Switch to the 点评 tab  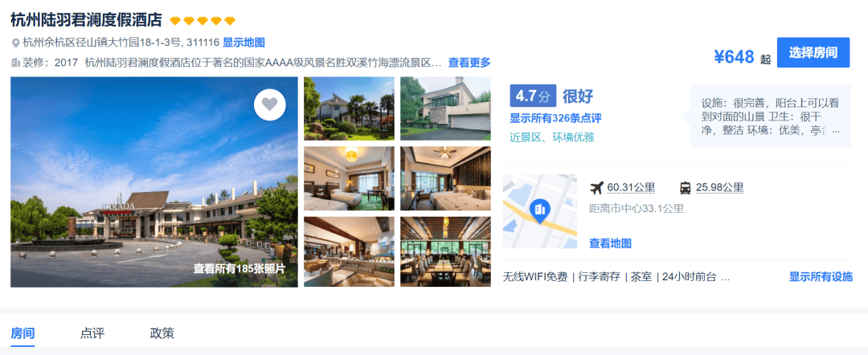click(x=92, y=333)
